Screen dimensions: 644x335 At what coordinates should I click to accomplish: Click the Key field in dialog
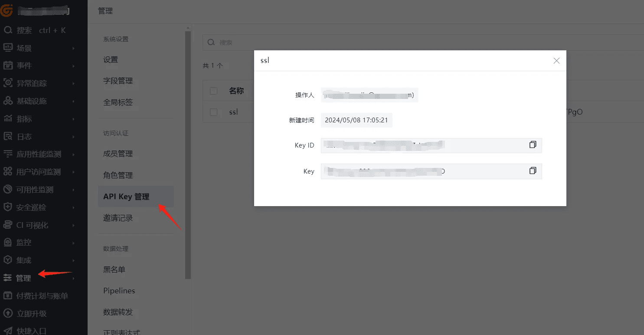[432, 171]
